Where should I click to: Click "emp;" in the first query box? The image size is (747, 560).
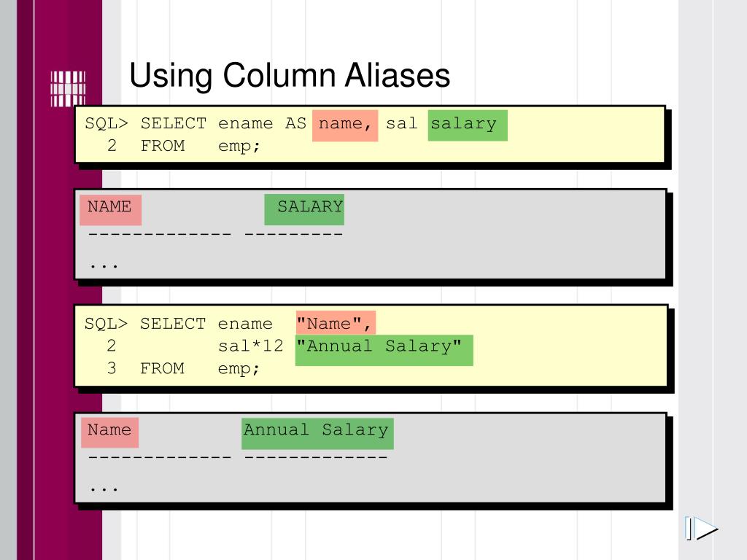coord(239,146)
